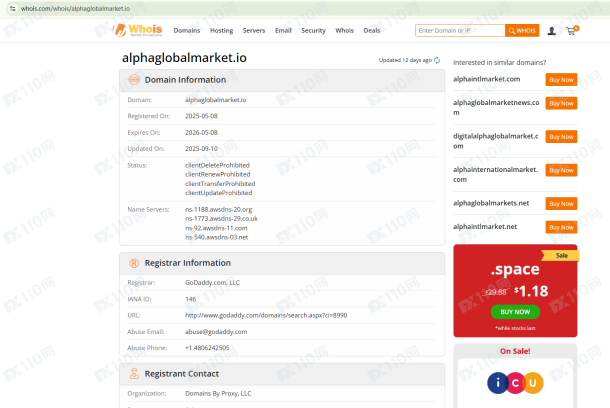Click the alphaglobalmarkets.net suggestion text
Image resolution: width=610 pixels, height=408 pixels.
pos(491,203)
